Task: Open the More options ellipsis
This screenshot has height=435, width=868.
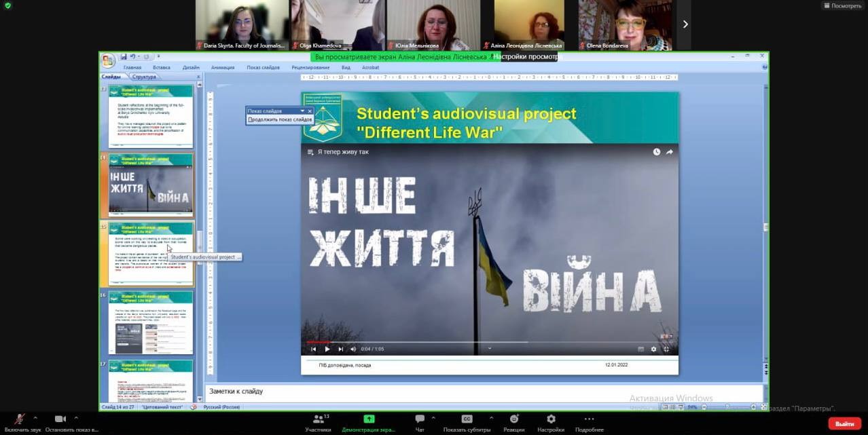Action: (589, 419)
